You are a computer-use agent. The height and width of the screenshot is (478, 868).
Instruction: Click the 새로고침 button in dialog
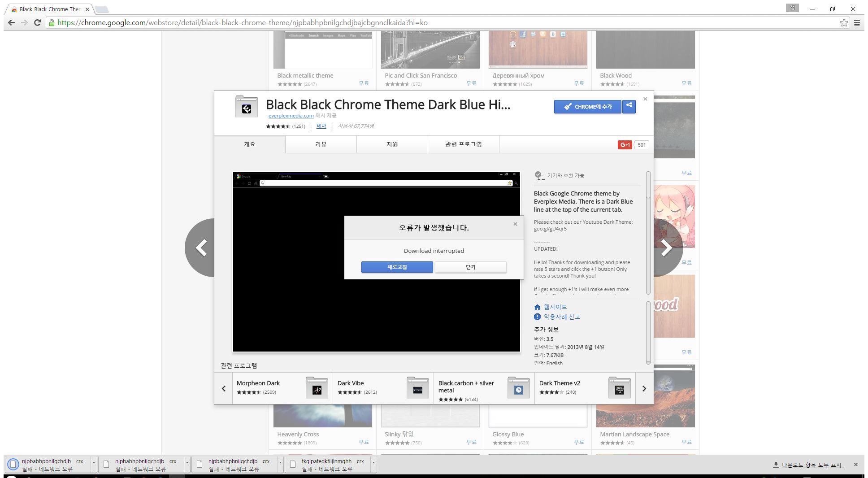(x=397, y=267)
